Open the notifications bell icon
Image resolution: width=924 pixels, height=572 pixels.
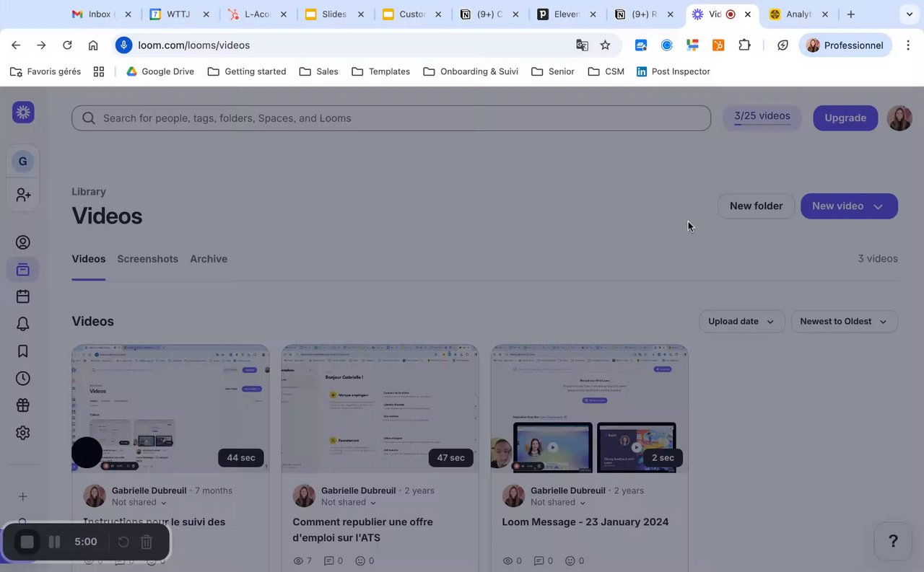coord(23,324)
